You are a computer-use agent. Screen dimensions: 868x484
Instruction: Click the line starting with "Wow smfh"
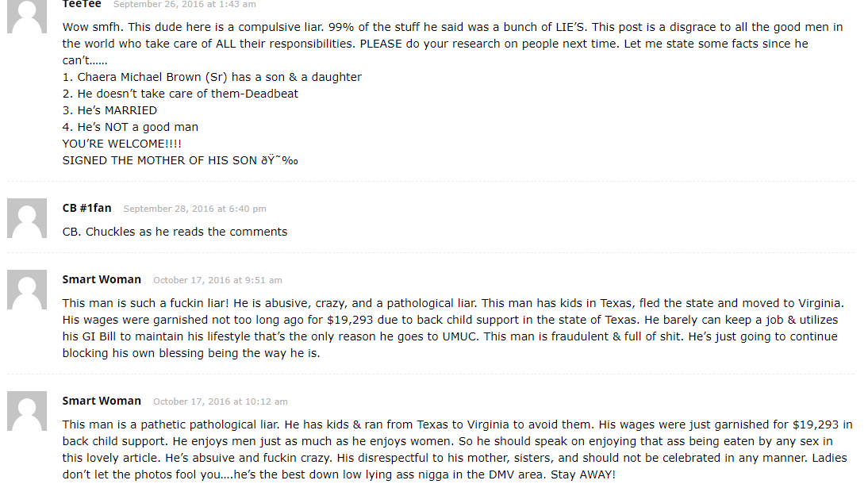pyautogui.click(x=452, y=27)
